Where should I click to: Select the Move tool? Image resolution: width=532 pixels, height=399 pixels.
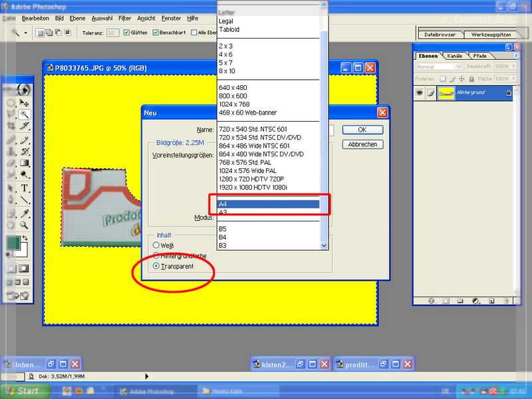pyautogui.click(x=24, y=102)
